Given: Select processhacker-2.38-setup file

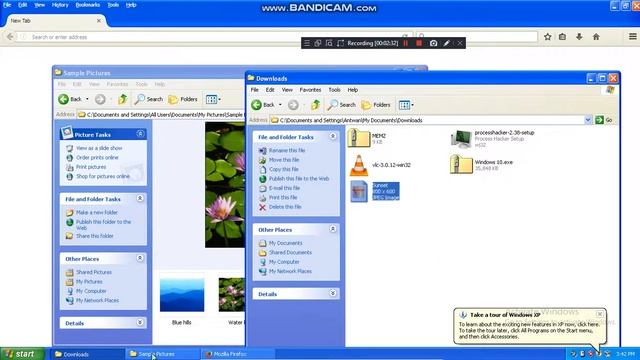Looking at the screenshot, I should [x=492, y=139].
